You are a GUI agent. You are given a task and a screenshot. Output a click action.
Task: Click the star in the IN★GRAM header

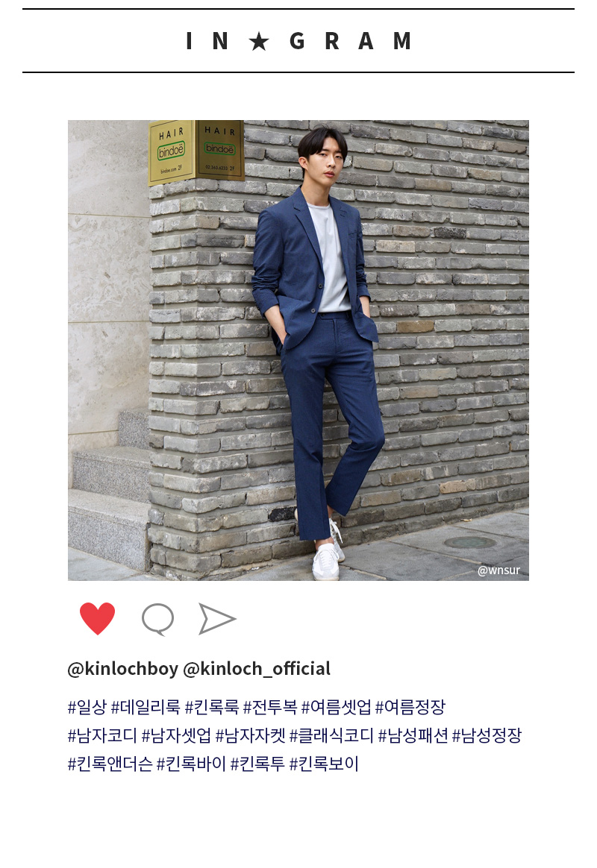click(259, 41)
